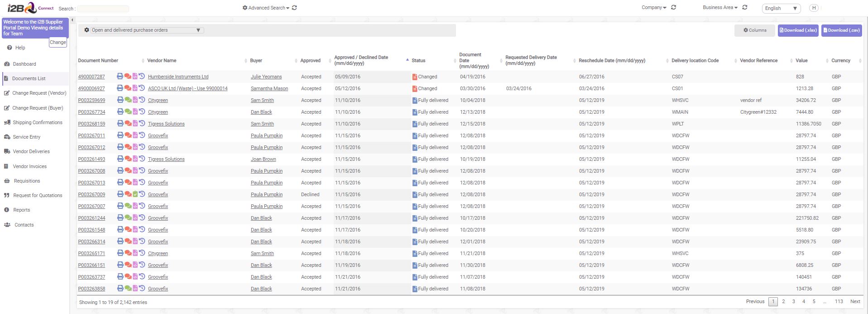Click refresh icon next to Business Area
868x314 pixels.
(745, 7)
